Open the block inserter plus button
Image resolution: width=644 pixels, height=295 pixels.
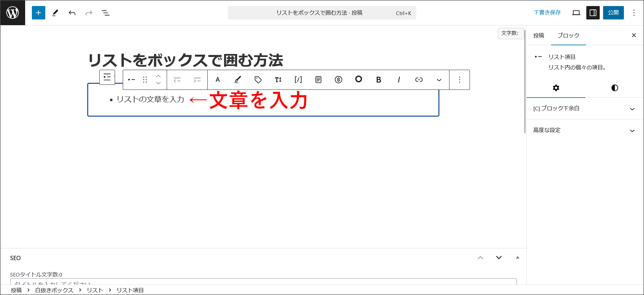coord(39,13)
